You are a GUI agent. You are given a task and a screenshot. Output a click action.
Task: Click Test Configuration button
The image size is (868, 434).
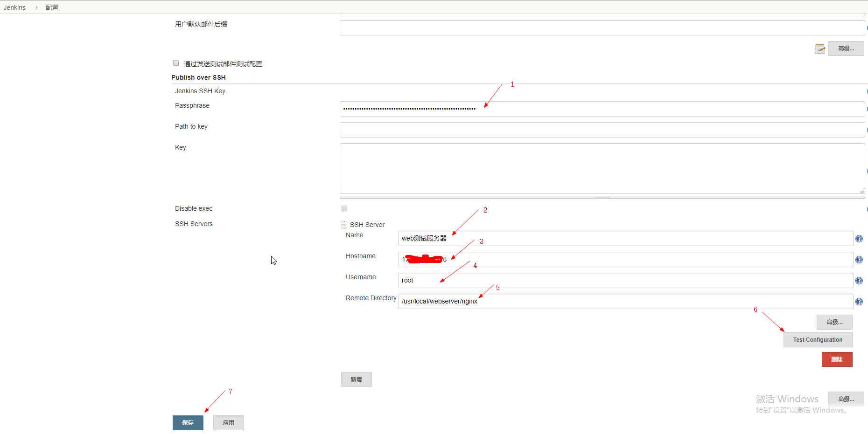pos(818,340)
